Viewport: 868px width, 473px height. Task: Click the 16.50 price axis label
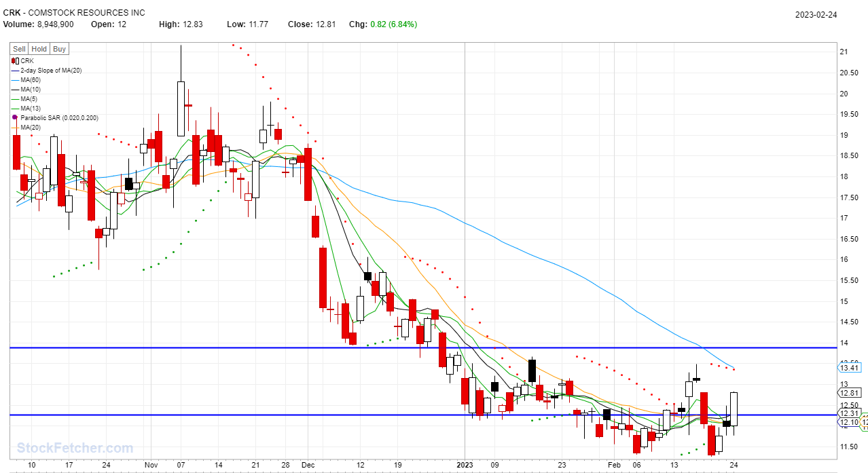[848, 239]
